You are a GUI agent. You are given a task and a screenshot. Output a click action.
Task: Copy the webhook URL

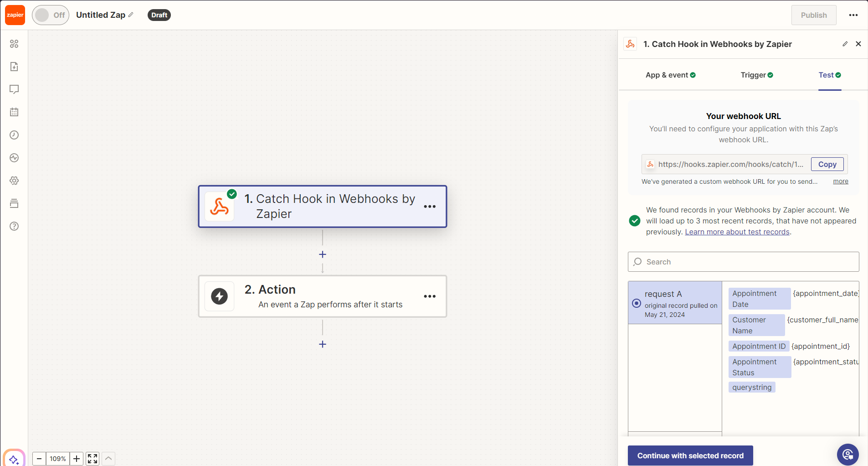coord(827,164)
